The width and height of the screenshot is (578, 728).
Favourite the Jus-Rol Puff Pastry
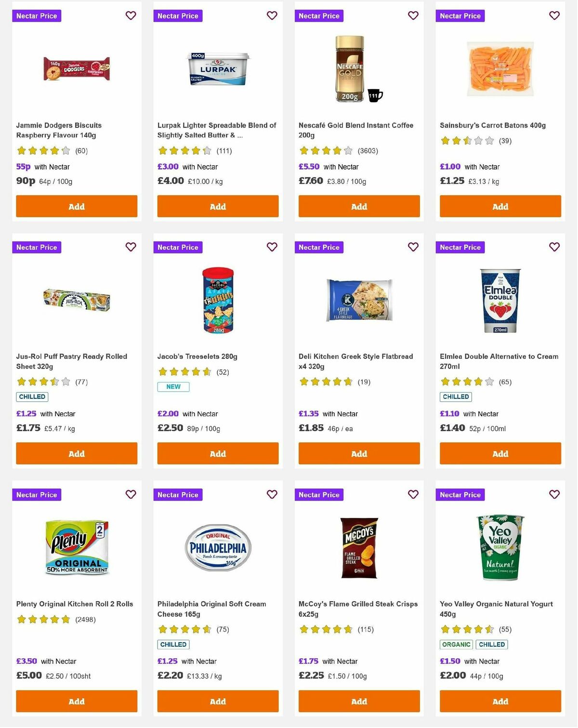coord(131,247)
